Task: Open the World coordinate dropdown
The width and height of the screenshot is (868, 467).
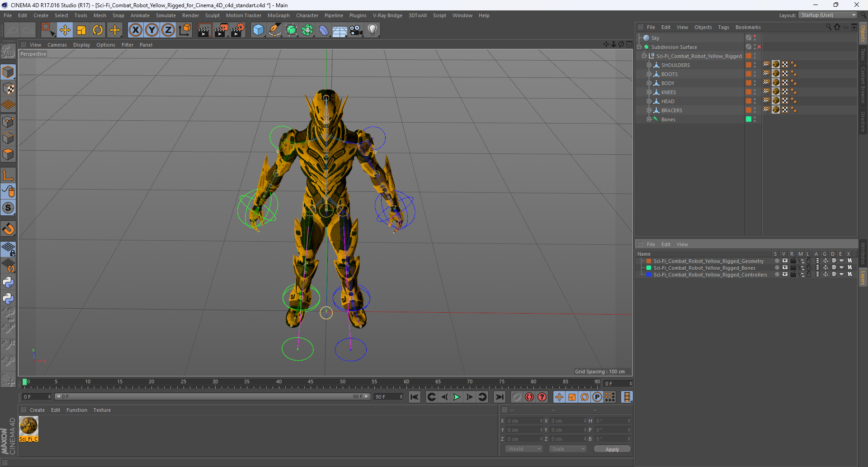Action: click(524, 449)
